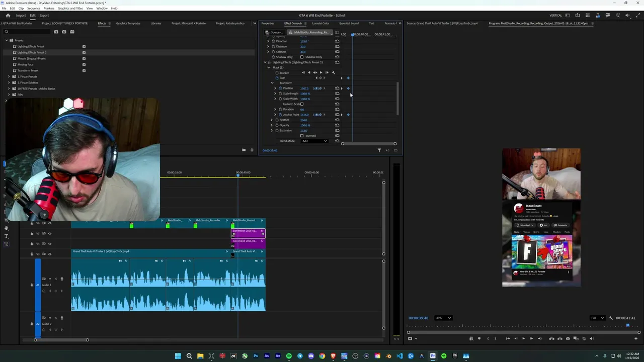
Task: Toggle animation stopwatch for Rotation
Action: click(280, 109)
